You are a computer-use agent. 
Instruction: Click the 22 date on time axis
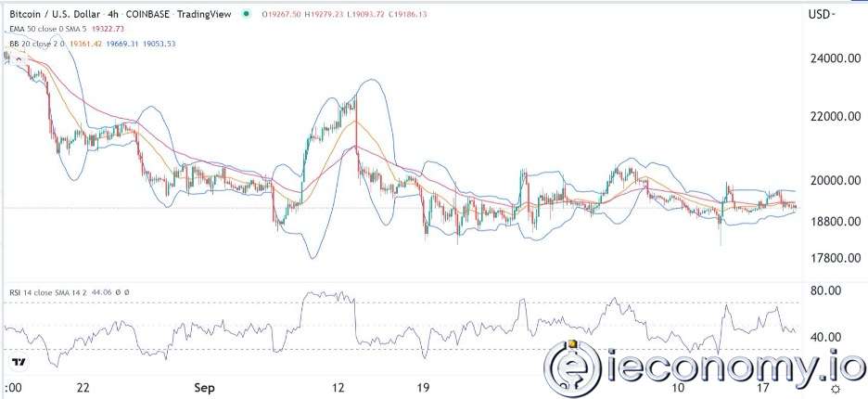[x=84, y=386]
